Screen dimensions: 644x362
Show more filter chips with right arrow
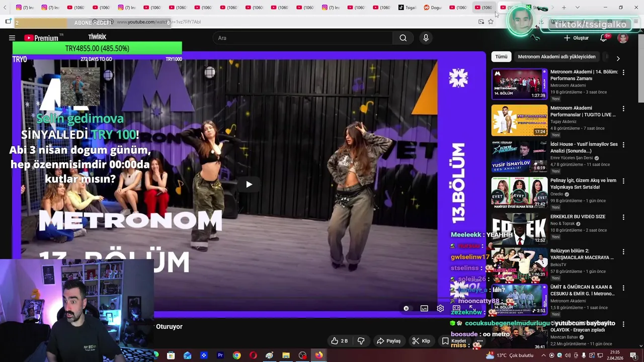coord(618,58)
